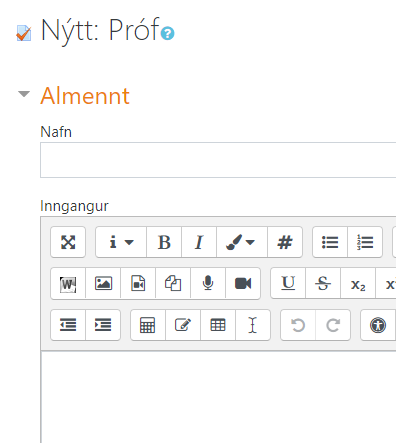Apply subscript formatting
Image resolution: width=396 pixels, height=443 pixels.
358,284
